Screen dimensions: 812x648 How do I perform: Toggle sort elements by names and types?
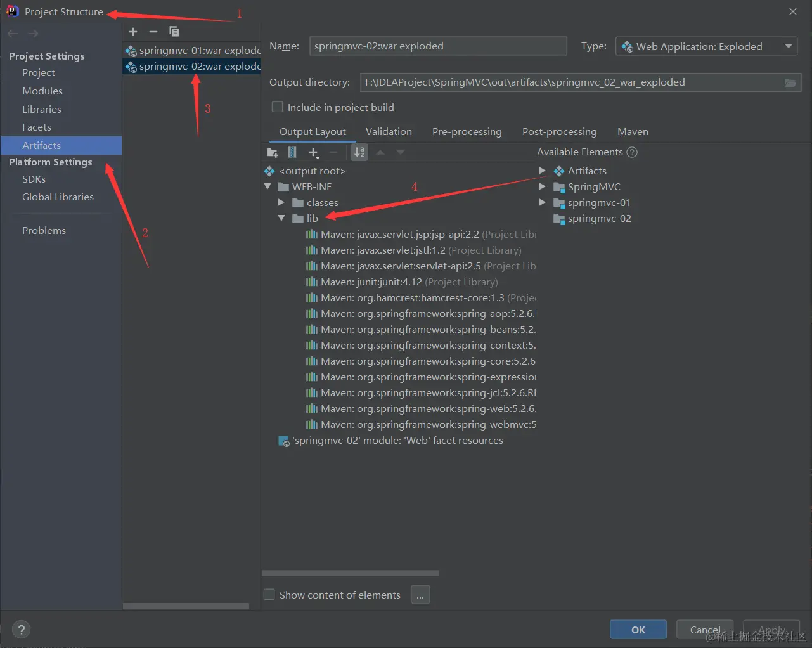point(359,152)
